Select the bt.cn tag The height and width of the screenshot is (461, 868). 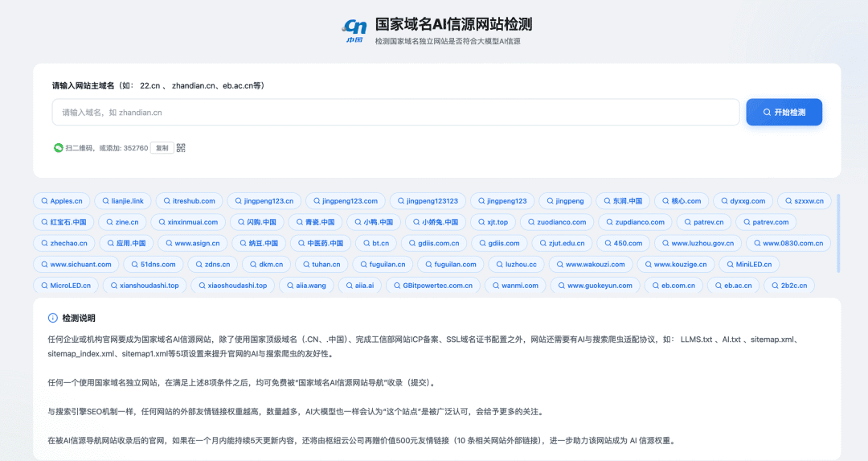pyautogui.click(x=376, y=243)
